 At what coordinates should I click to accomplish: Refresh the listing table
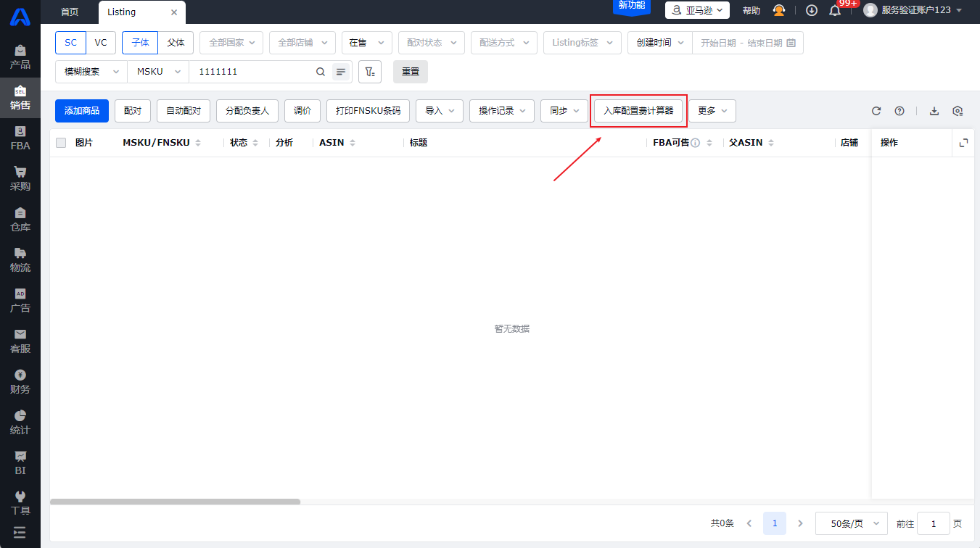click(x=876, y=111)
